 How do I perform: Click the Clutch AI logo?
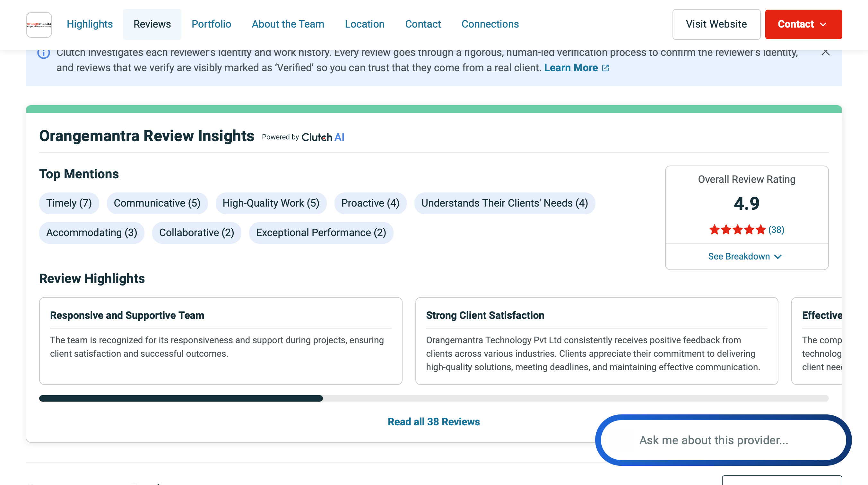click(323, 137)
